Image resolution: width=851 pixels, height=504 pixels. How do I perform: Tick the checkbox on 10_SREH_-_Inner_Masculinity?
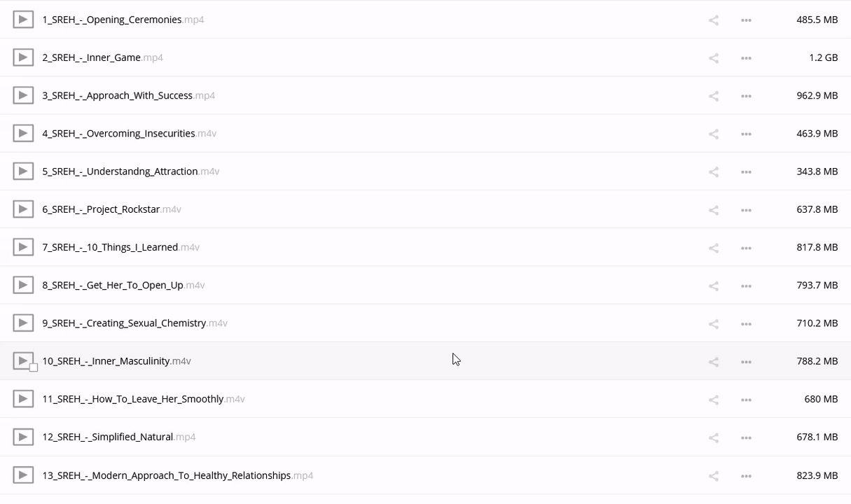34,367
